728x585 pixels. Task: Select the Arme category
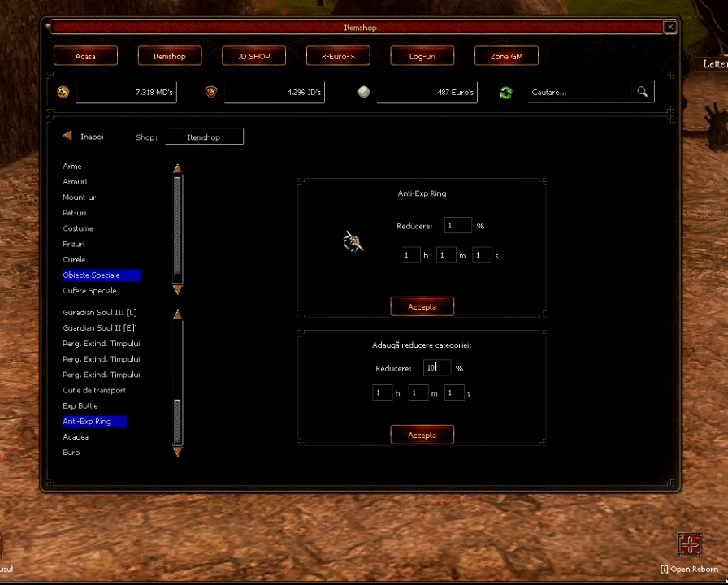(x=72, y=167)
